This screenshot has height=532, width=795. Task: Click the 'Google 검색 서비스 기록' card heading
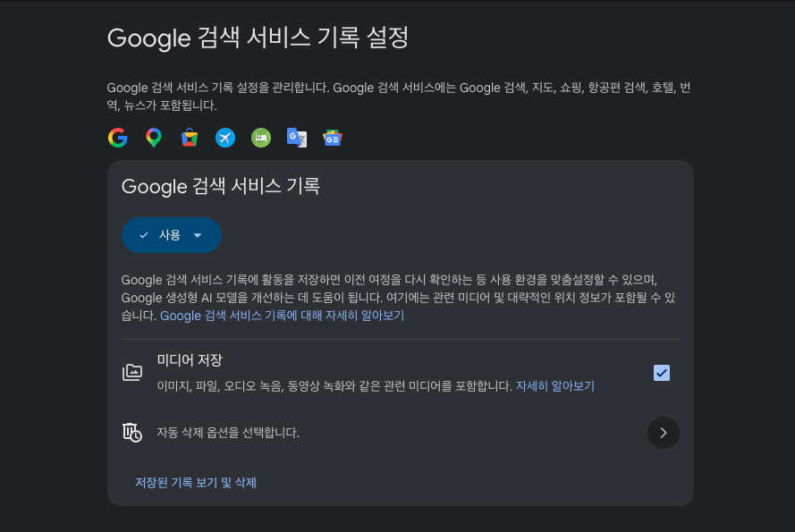coord(221,186)
